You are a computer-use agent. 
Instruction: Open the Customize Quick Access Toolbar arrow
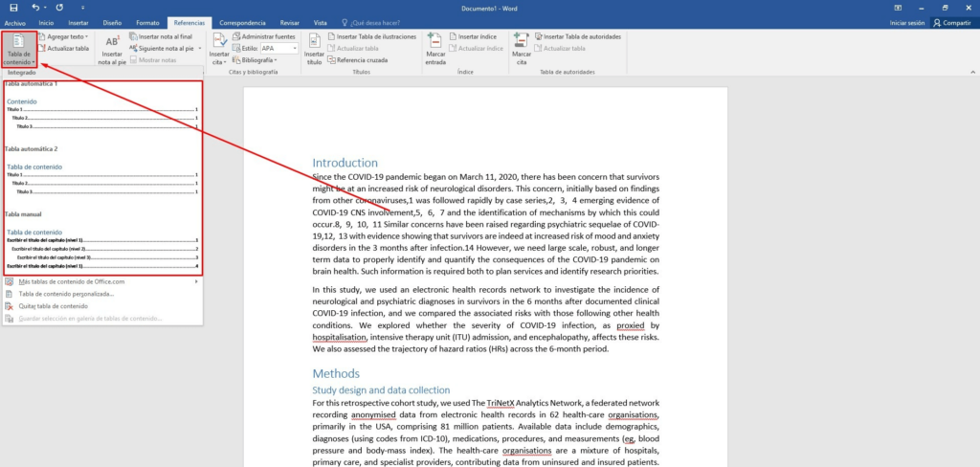83,8
